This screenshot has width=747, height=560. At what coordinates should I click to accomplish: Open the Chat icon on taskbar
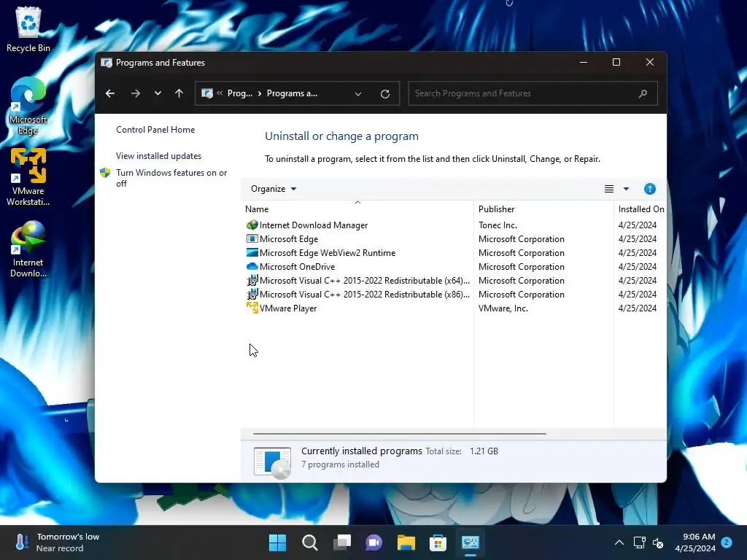(373, 542)
